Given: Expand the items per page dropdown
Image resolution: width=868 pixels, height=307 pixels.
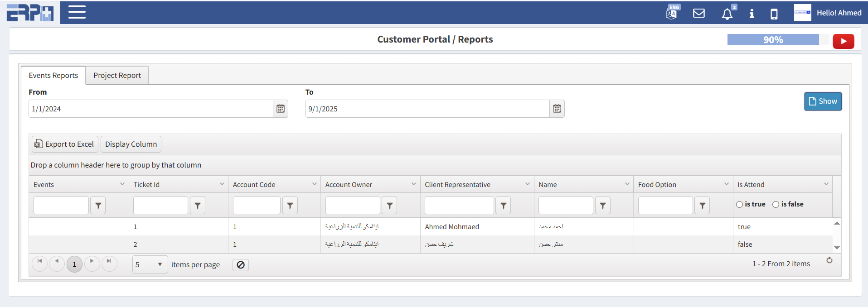Looking at the screenshot, I should [160, 264].
